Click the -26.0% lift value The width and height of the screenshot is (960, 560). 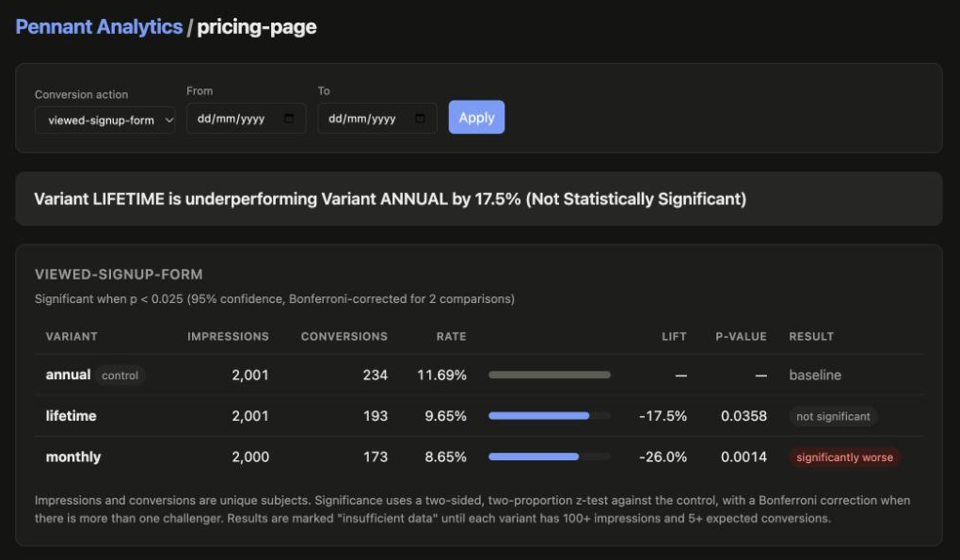click(664, 456)
